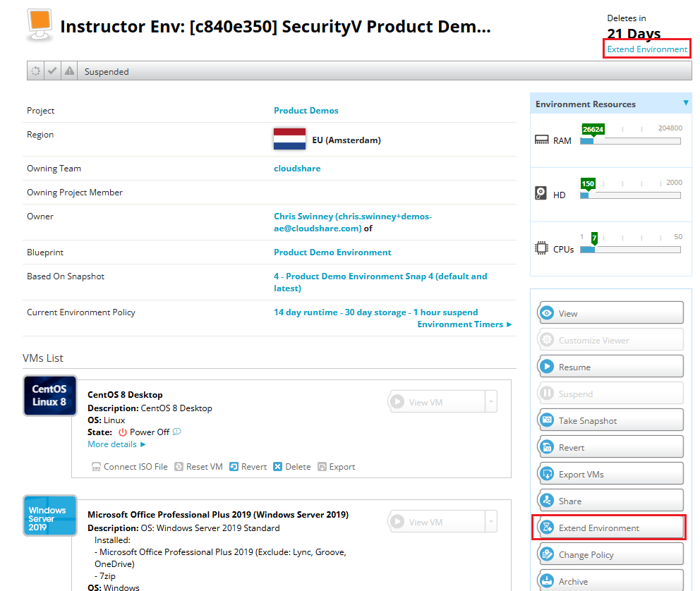This screenshot has width=700, height=591.
Task: Click the Windows Server 2019 VM thumbnail
Action: (x=49, y=516)
